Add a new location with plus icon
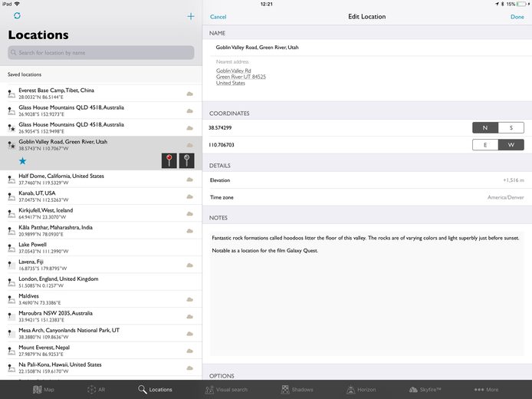Screen dimensions: 532x399 pos(191,16)
